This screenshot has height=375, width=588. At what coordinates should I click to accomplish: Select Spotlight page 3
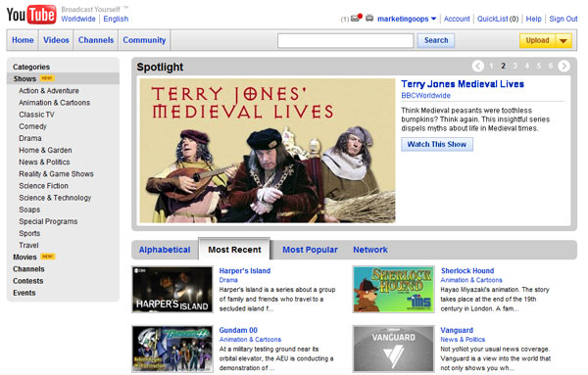[x=514, y=66]
